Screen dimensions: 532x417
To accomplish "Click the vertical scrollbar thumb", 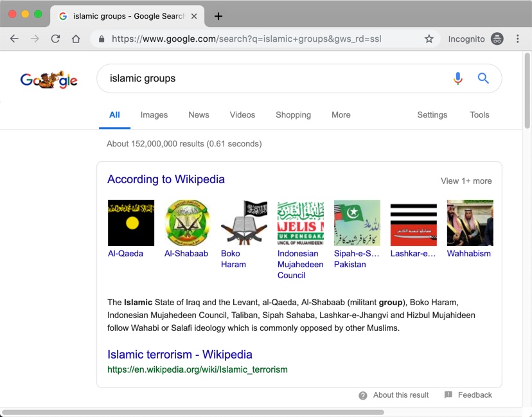I will [x=527, y=91].
